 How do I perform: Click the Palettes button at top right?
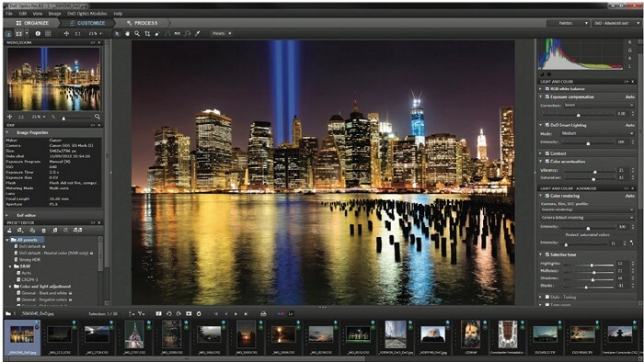tap(569, 23)
